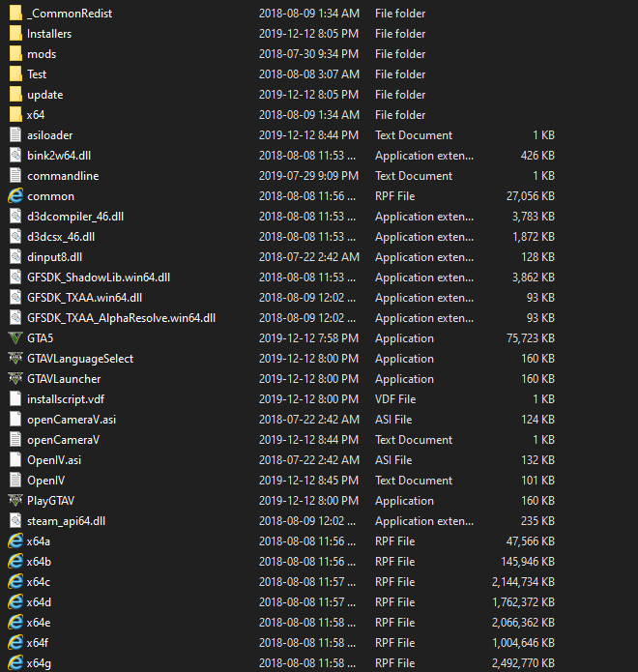Click the GTAVLanguageSelect application icon
The height and width of the screenshot is (672, 638).
click(15, 359)
